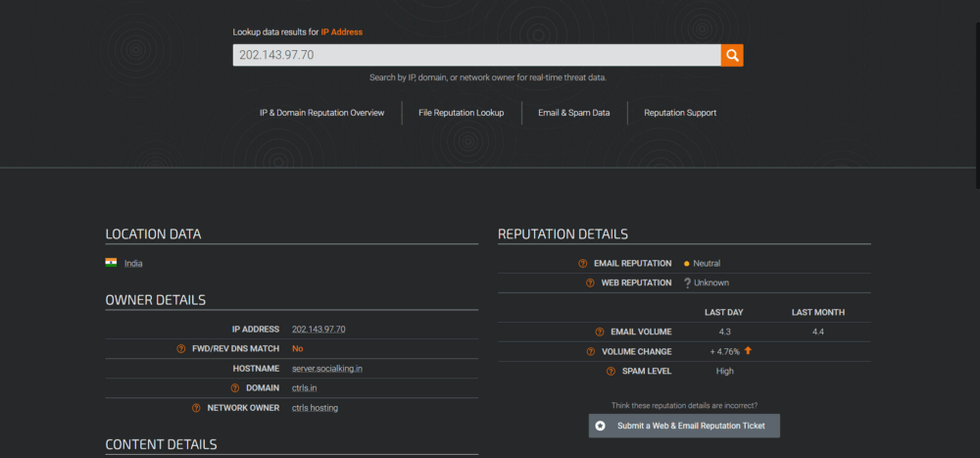980x458 pixels.
Task: Open help icon next to DOMAIN
Action: click(235, 388)
